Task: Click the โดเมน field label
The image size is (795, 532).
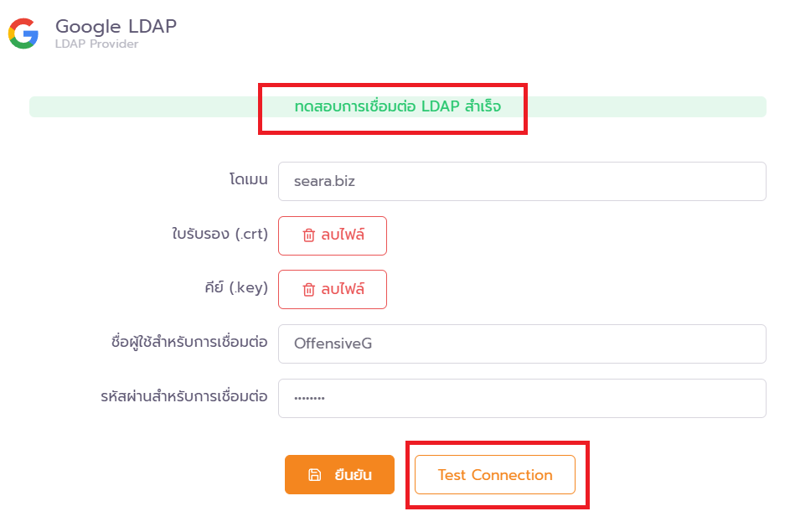Action: click(x=248, y=180)
